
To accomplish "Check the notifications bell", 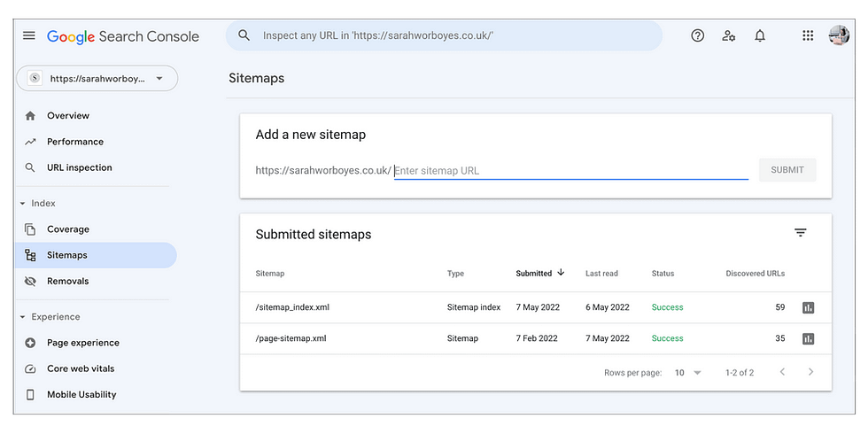I will (760, 36).
